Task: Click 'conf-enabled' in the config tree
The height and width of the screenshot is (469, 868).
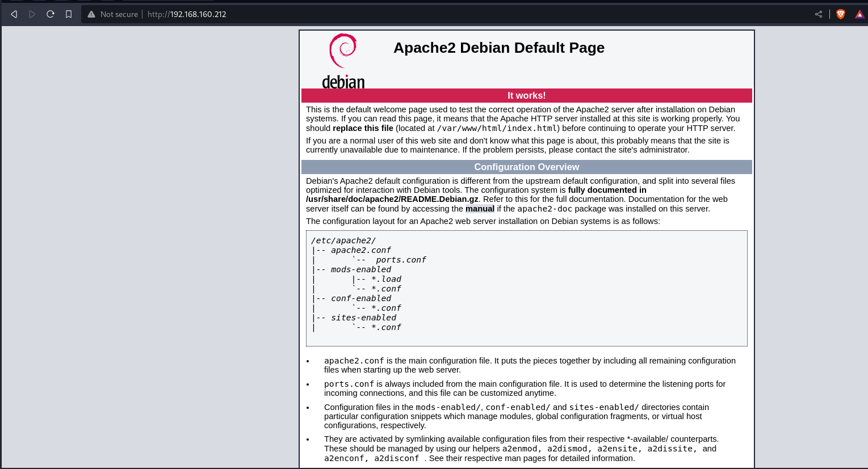Action: (x=361, y=298)
